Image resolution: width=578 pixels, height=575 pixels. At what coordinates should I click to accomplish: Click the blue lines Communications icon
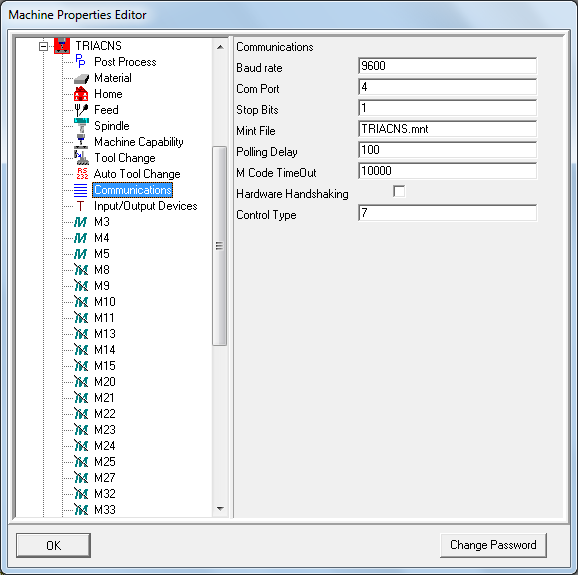click(81, 190)
